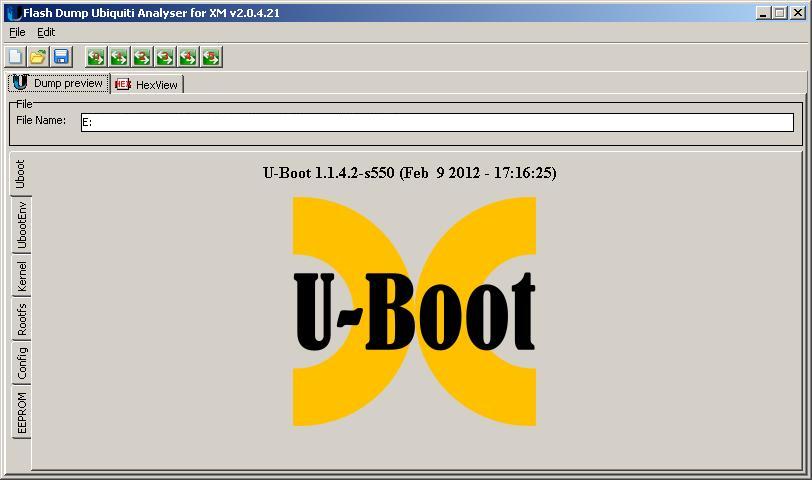Select the EEPROM vertical tab
The height and width of the screenshot is (480, 812).
click(21, 412)
